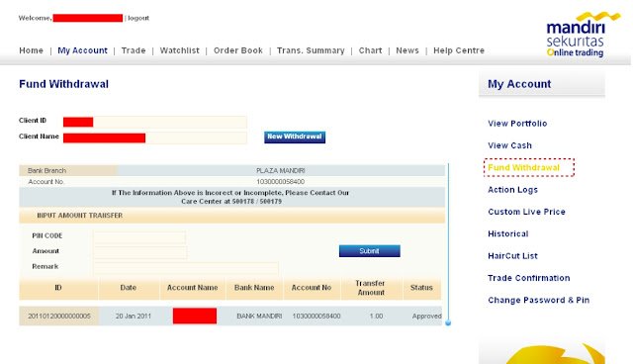The image size is (633, 364).
Task: Focus the Amount input field
Action: pyautogui.click(x=140, y=252)
